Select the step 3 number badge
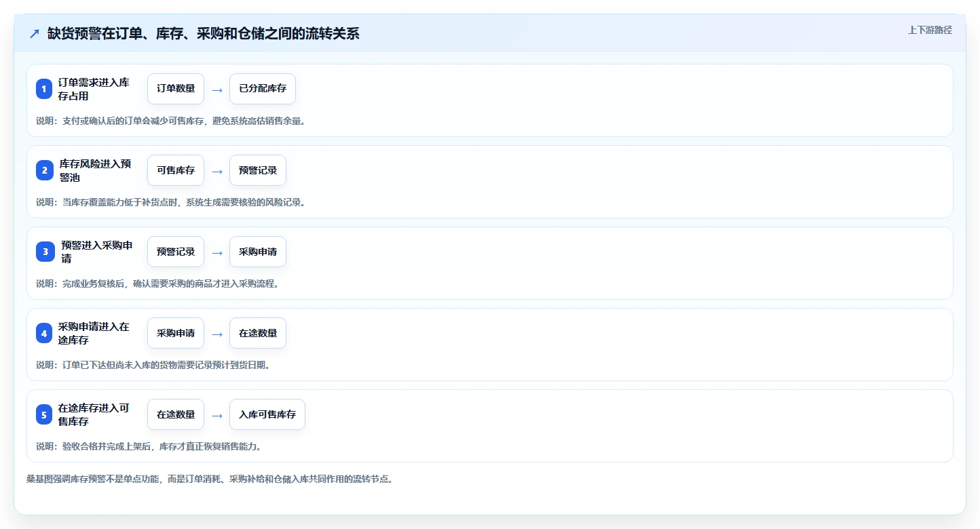The height and width of the screenshot is (529, 980). (44, 252)
